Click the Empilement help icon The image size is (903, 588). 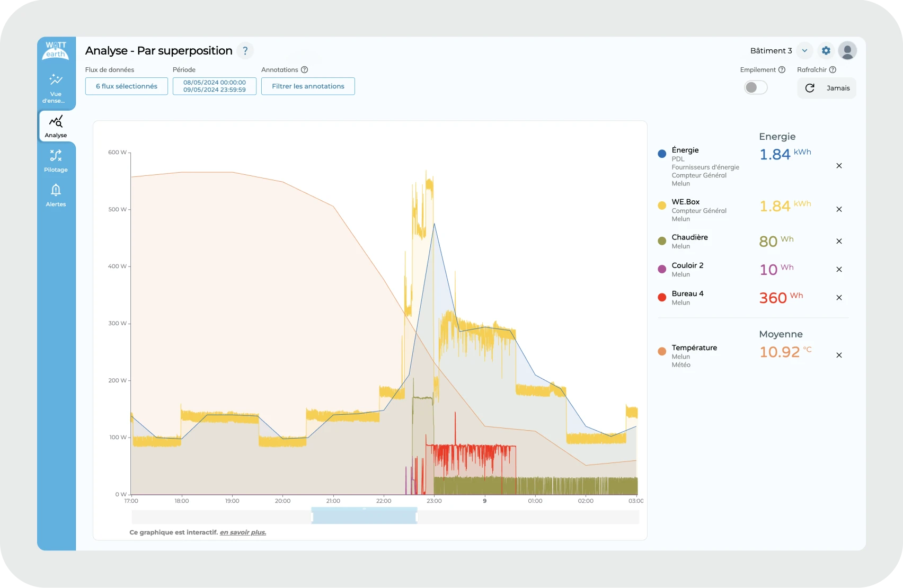click(x=782, y=70)
